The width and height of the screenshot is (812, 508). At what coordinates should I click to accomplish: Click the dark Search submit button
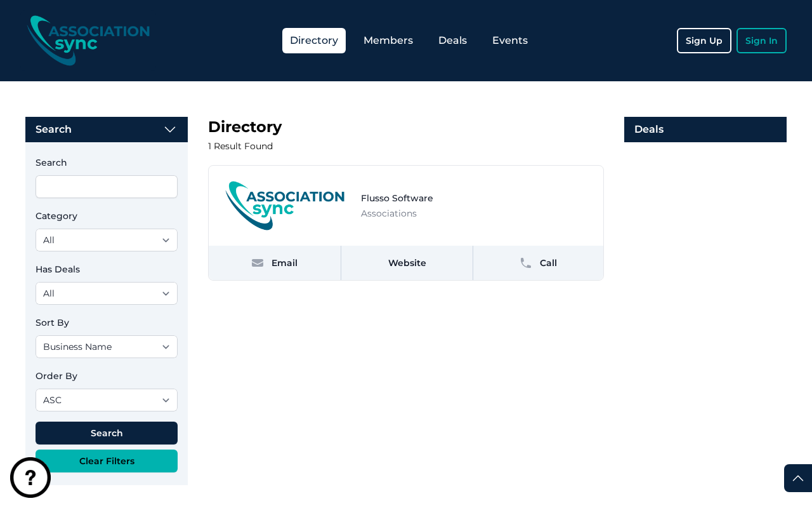coord(107,433)
